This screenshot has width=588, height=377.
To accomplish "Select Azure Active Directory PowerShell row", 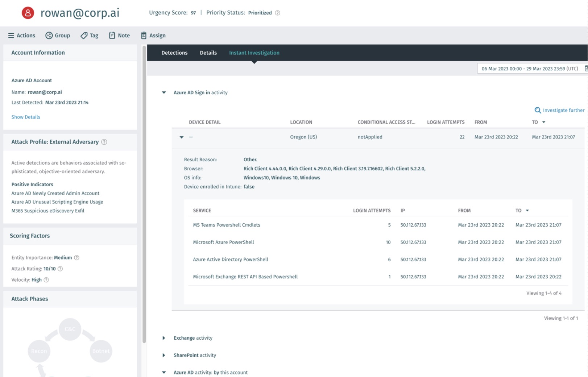I will point(378,260).
